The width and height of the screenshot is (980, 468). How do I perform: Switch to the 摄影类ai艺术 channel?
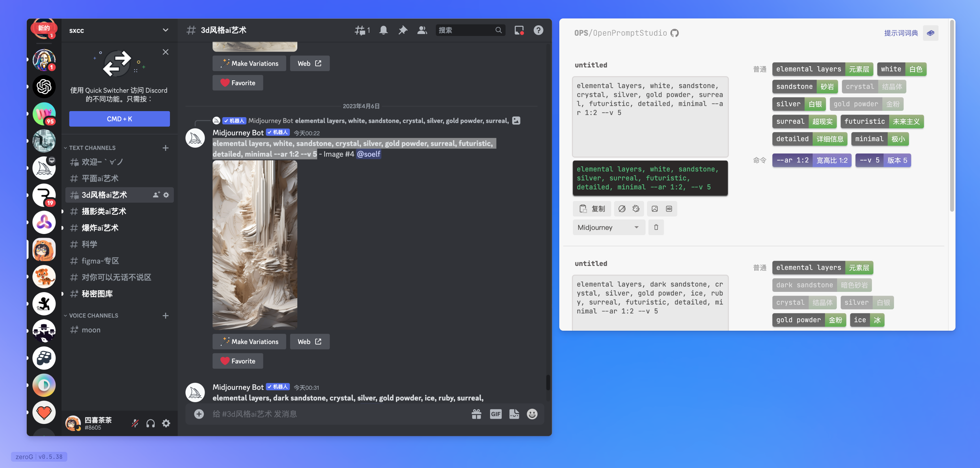(104, 211)
